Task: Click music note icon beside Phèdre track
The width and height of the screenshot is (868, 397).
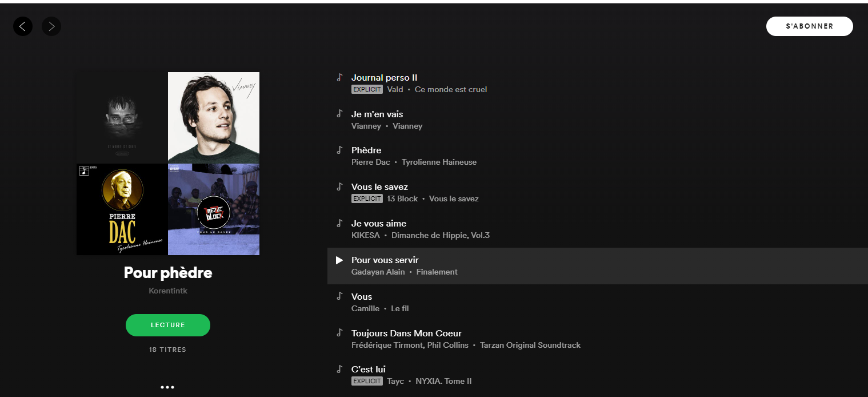Action: (x=339, y=150)
